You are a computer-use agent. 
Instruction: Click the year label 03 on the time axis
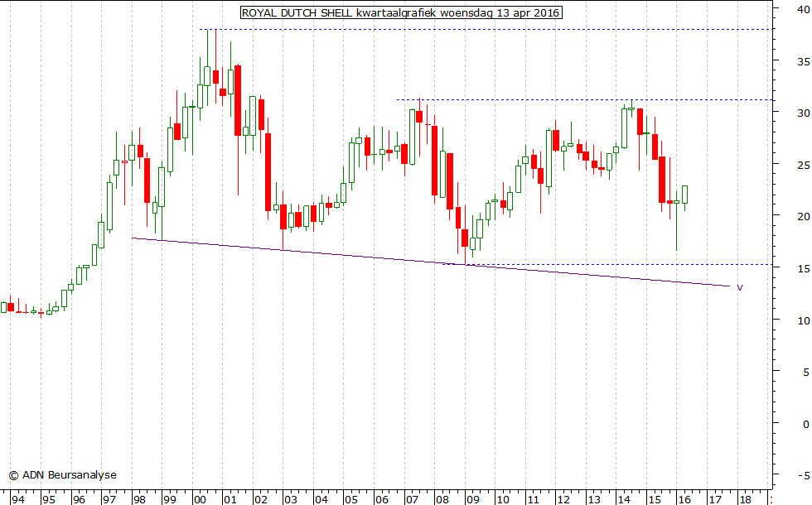coord(291,500)
